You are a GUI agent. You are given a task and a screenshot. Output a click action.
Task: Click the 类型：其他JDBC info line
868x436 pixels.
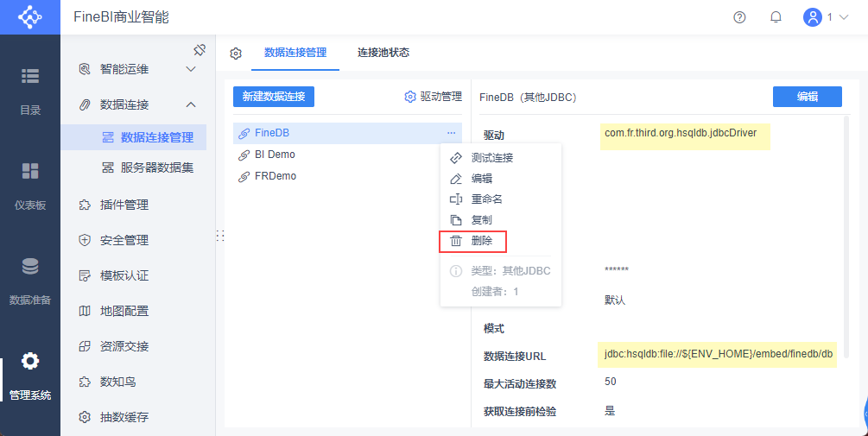(510, 270)
